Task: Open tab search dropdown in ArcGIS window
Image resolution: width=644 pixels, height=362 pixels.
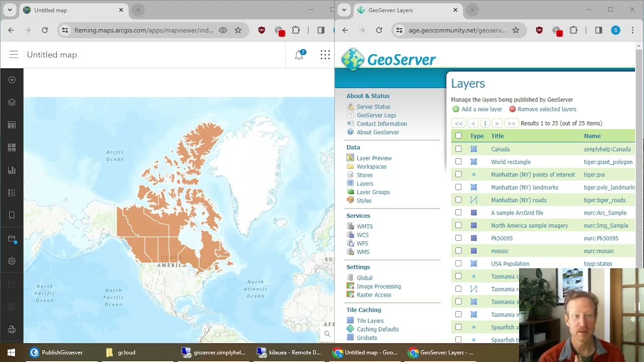Action: tap(10, 10)
